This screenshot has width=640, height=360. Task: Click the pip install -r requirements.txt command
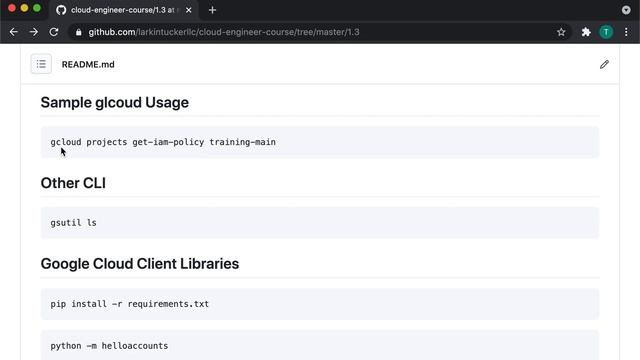[130, 304]
